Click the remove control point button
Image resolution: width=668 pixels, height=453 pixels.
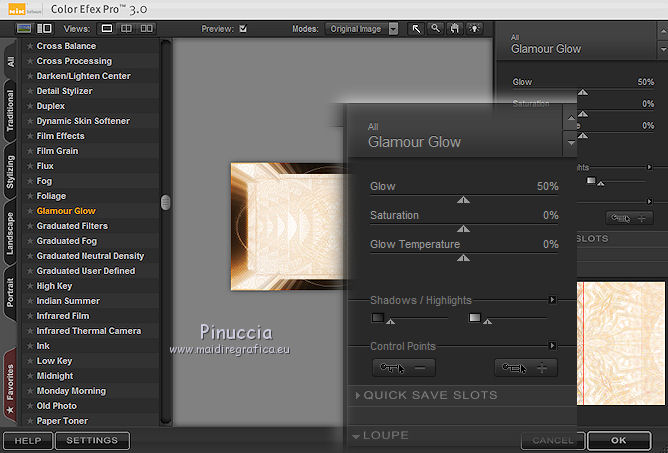[403, 367]
